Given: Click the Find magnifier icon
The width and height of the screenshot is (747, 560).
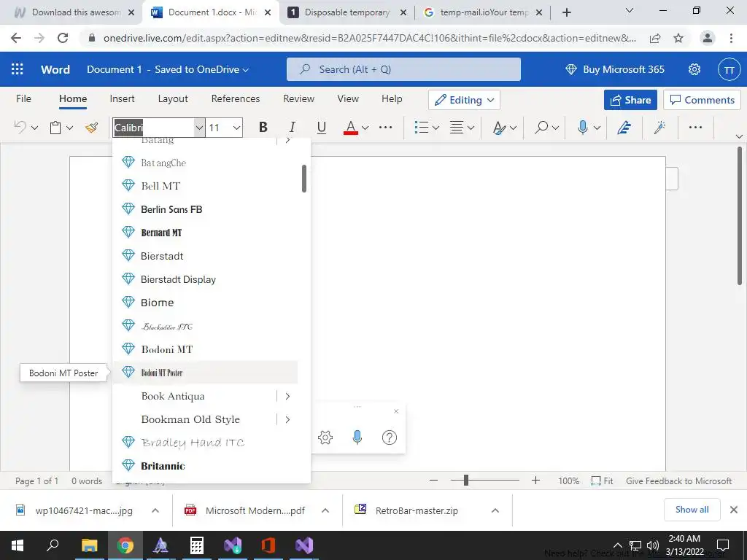Looking at the screenshot, I should coord(541,128).
